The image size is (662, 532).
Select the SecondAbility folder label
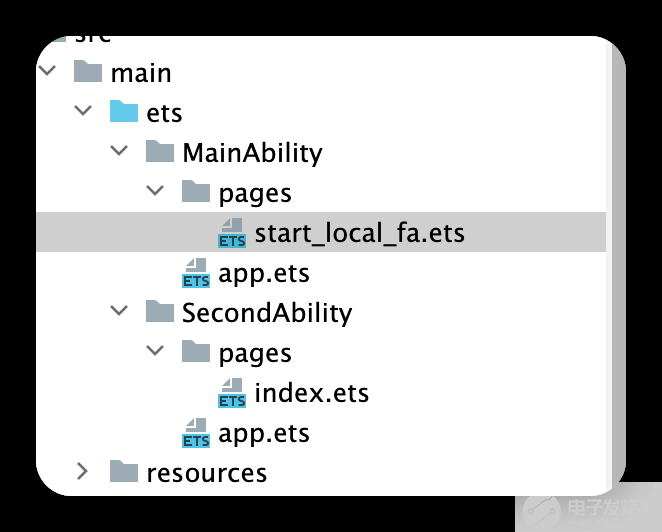pos(267,312)
